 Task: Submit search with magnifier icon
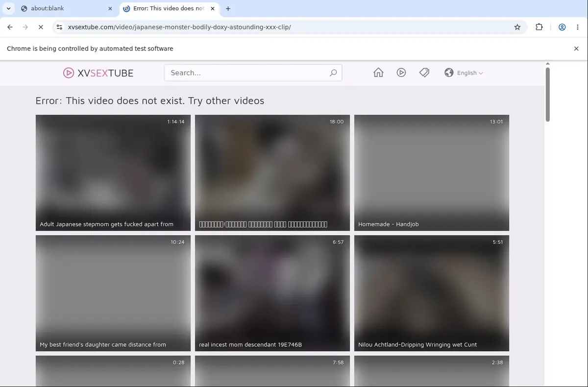coord(333,73)
